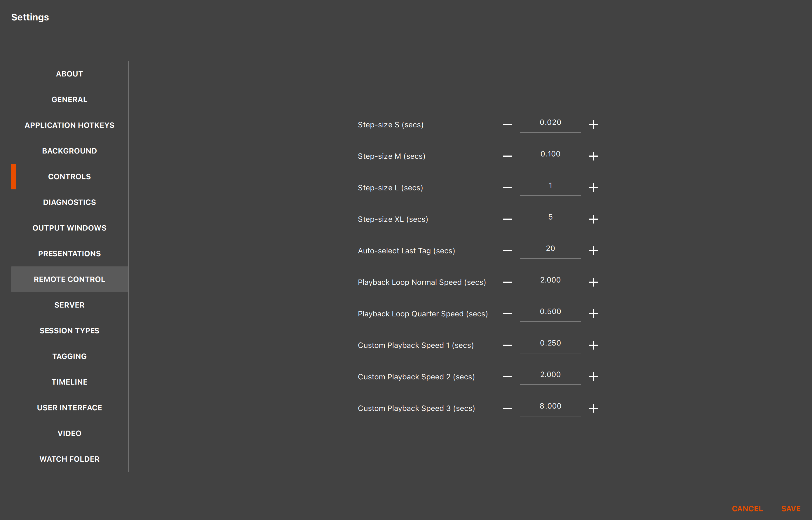Click the "Auto-select Last Tag (secs)" label
Image resolution: width=812 pixels, height=520 pixels.
click(406, 251)
